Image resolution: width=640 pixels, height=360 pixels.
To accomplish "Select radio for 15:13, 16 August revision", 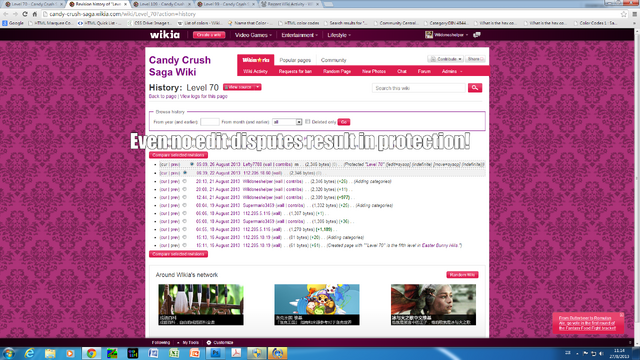I will [x=184, y=237].
